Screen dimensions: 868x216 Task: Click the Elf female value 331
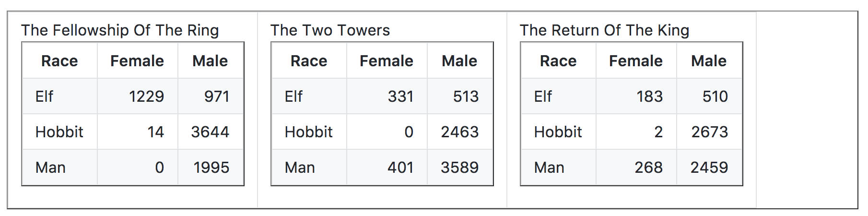[400, 96]
